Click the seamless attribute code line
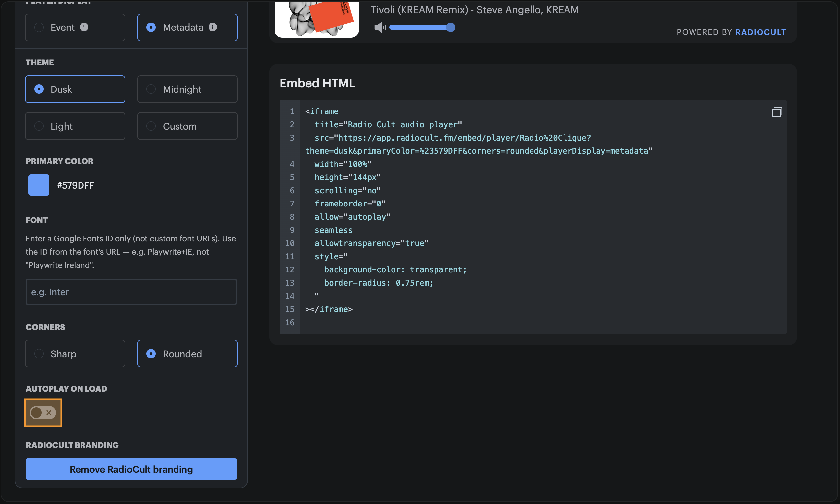840x504 pixels. [334, 230]
